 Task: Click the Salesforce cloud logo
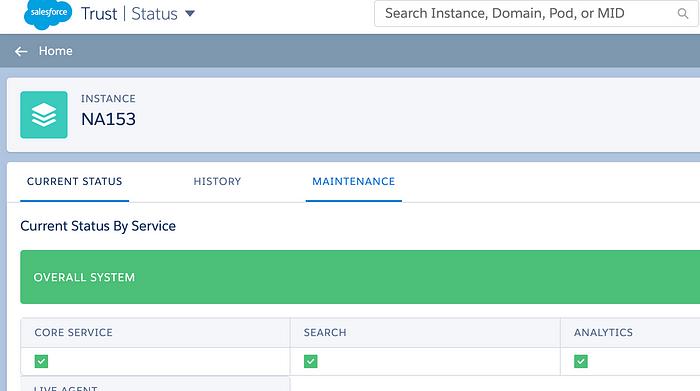coord(48,14)
